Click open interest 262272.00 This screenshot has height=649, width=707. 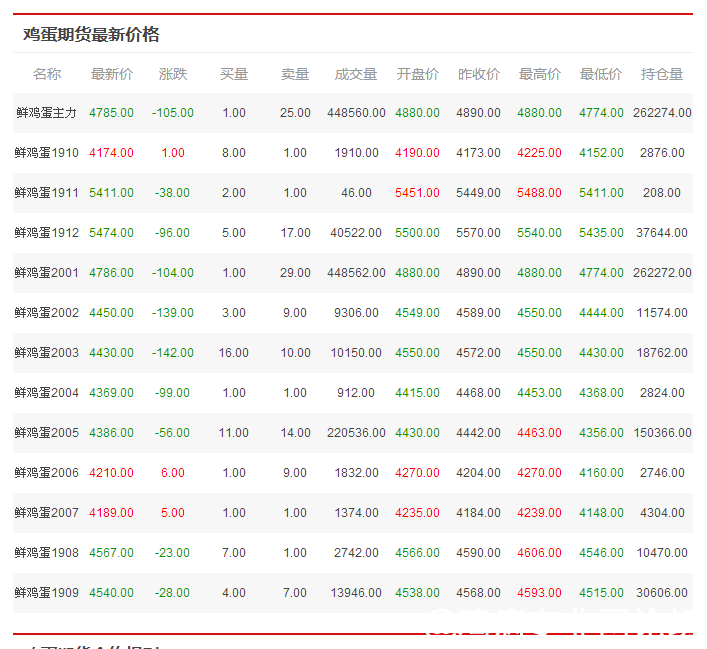click(x=662, y=273)
